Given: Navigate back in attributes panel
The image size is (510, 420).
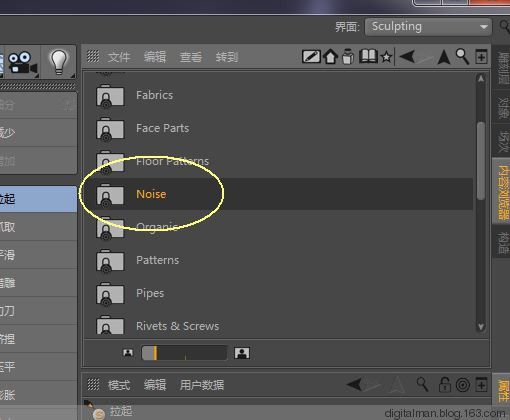Looking at the screenshot, I should click(x=354, y=385).
